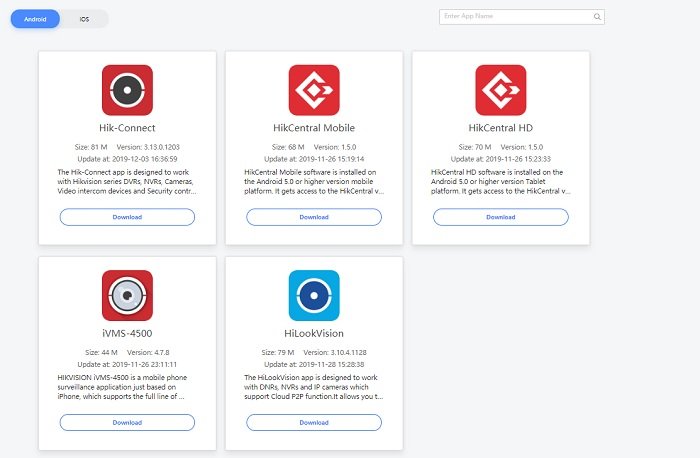Open the HikCentral Mobile title
The height and width of the screenshot is (458, 700).
point(314,128)
